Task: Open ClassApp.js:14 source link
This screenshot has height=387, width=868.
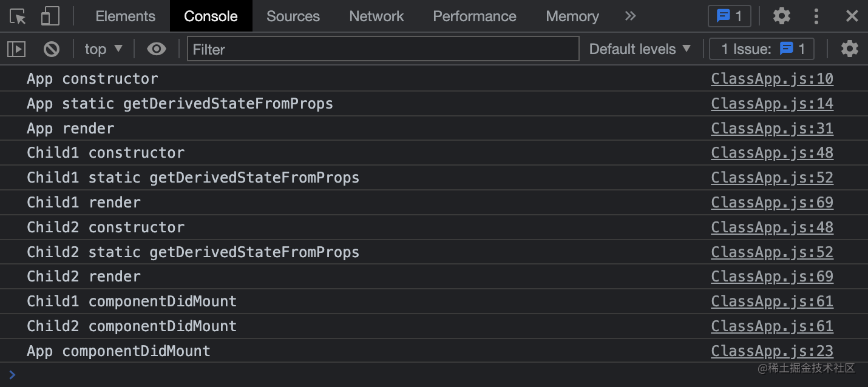Action: click(x=772, y=104)
